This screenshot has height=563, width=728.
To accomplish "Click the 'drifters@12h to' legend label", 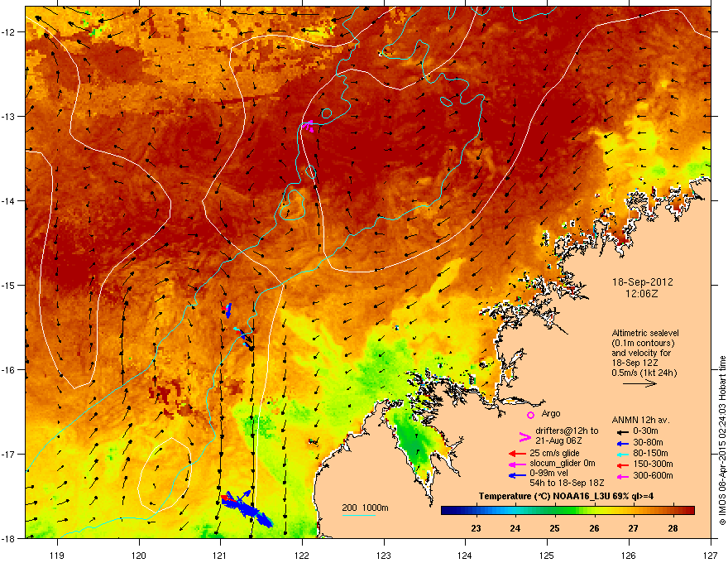I will (x=567, y=431).
